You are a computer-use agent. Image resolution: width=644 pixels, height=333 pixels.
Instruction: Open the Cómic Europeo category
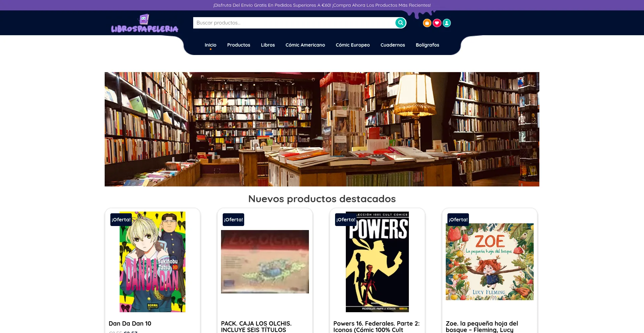tap(353, 45)
